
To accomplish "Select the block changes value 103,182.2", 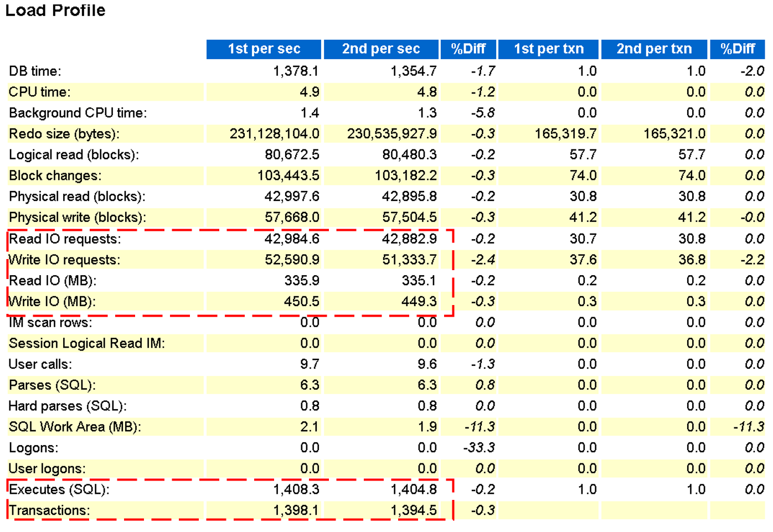I will (405, 176).
